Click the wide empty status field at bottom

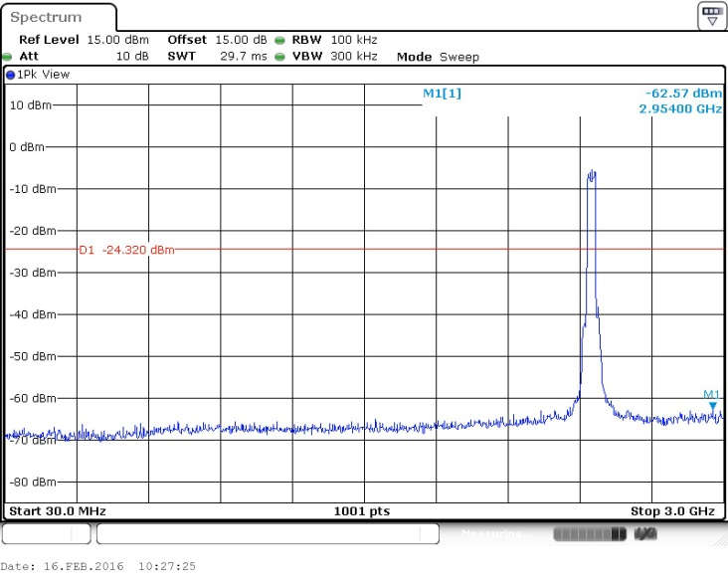click(268, 533)
